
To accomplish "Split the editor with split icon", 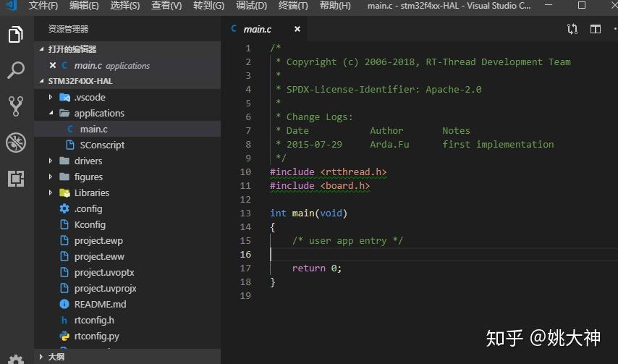I will (595, 29).
